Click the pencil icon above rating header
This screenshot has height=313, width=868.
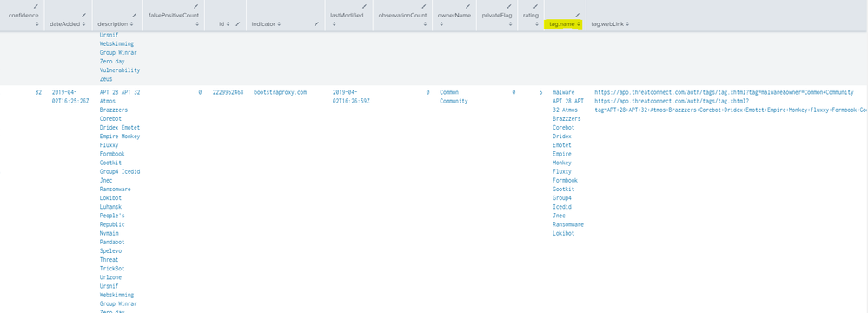pos(535,6)
